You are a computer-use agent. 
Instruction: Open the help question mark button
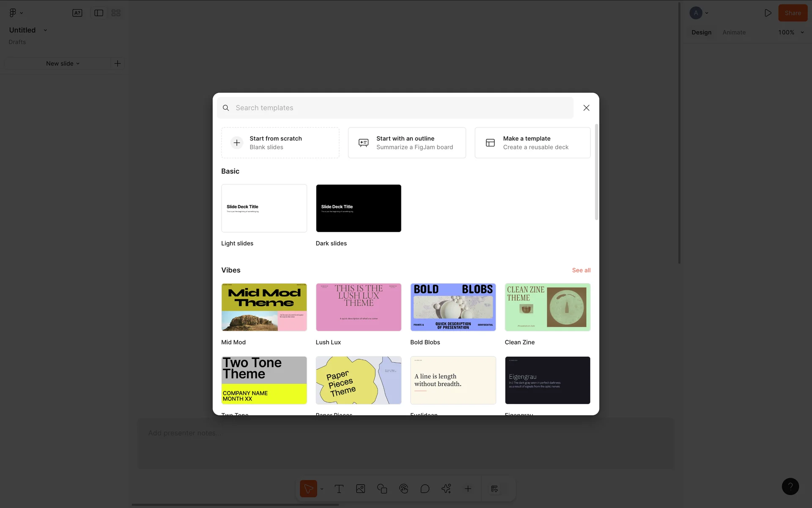(x=790, y=486)
